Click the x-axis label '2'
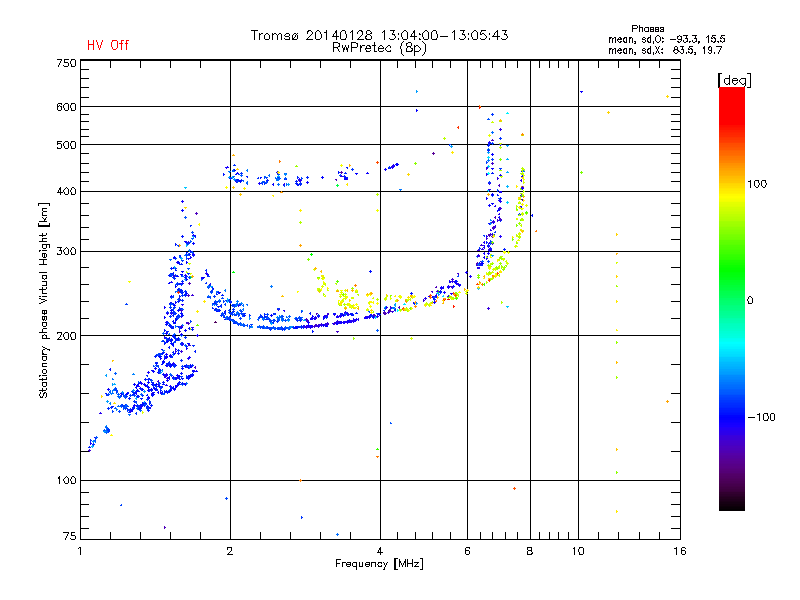The height and width of the screenshot is (600, 800). 230,551
